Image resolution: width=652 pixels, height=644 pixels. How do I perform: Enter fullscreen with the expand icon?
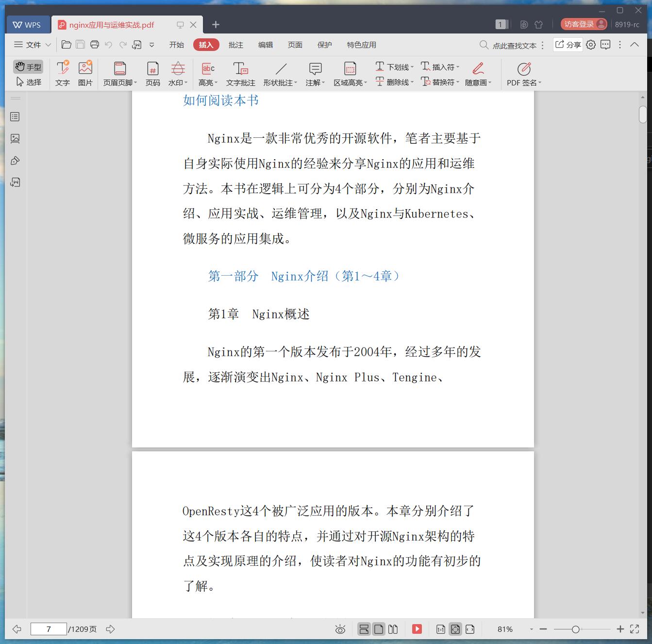[635, 629]
